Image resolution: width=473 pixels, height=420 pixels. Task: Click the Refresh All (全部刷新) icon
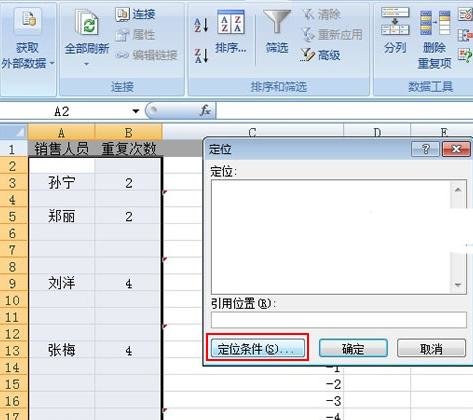click(x=88, y=23)
